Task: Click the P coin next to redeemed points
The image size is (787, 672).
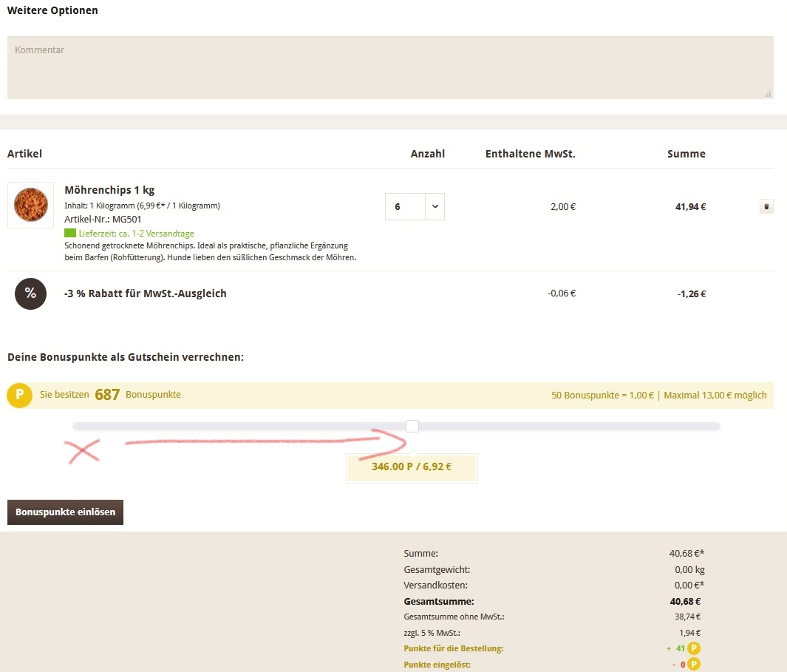Action: coord(694,665)
